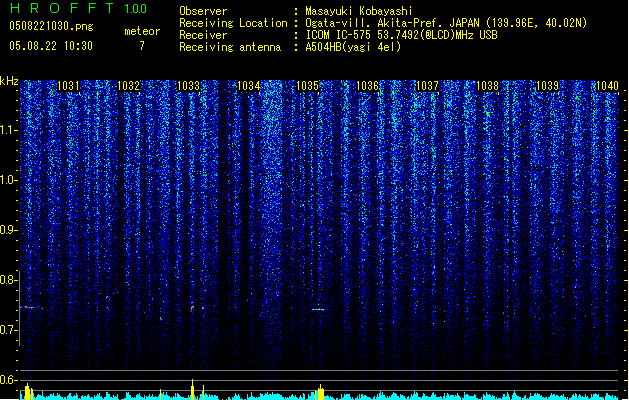The height and width of the screenshot is (400, 629).
Task: Click the 'Receiver' label
Action: click(203, 35)
